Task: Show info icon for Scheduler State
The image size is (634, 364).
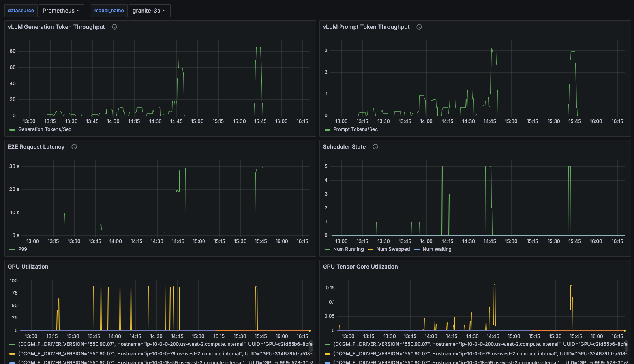Action: [375, 147]
